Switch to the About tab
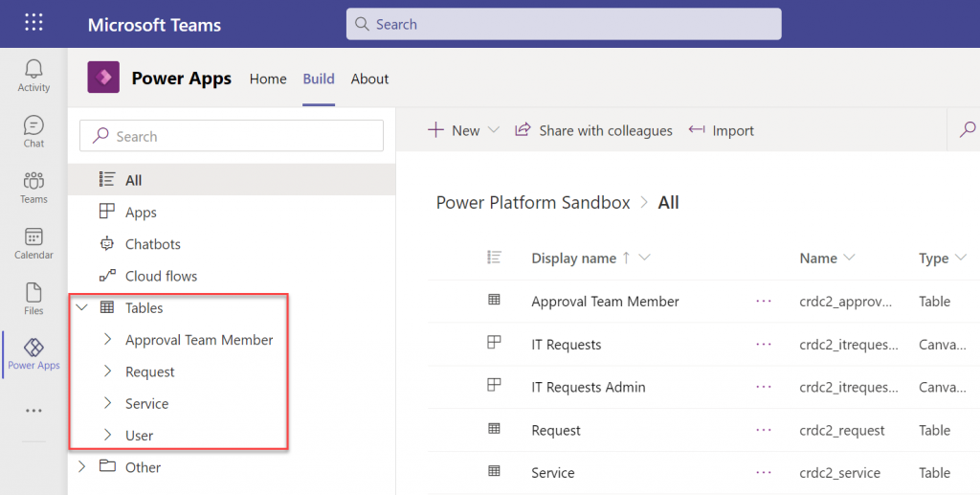The image size is (980, 495). pos(369,79)
